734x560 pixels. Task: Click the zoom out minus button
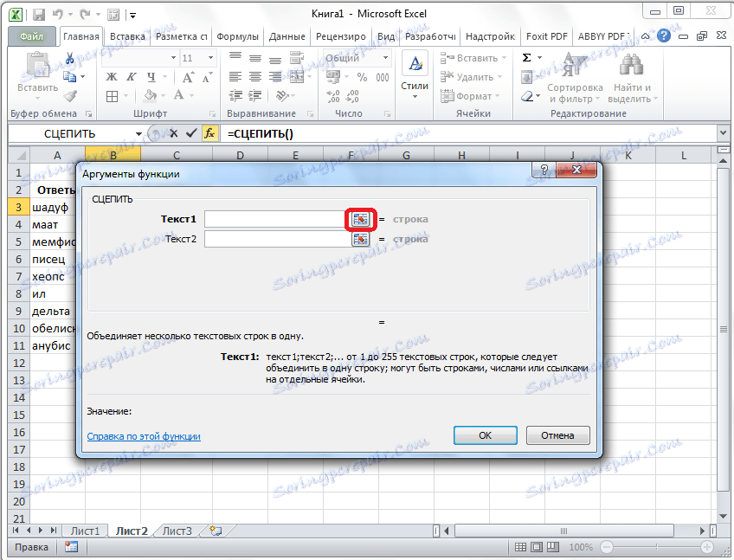coord(607,547)
